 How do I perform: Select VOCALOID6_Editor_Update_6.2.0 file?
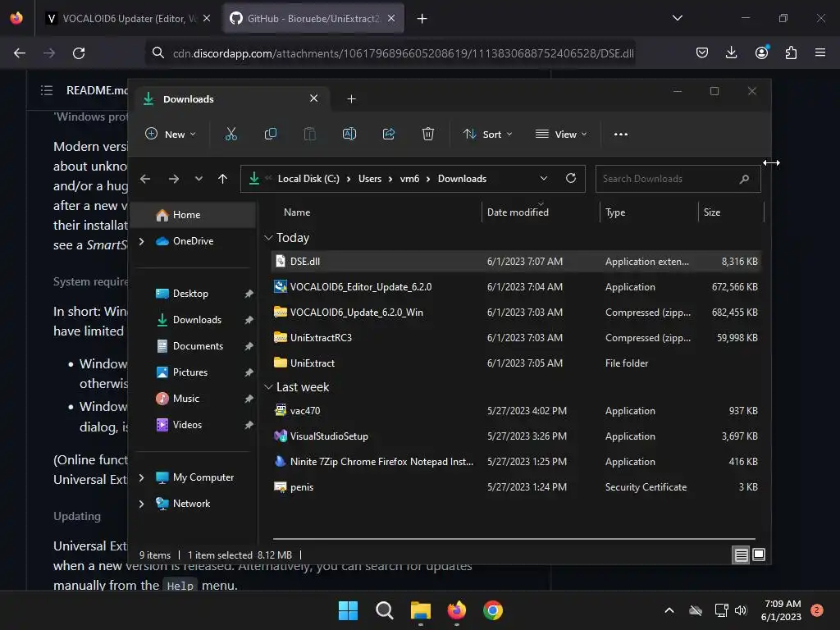point(516,287)
